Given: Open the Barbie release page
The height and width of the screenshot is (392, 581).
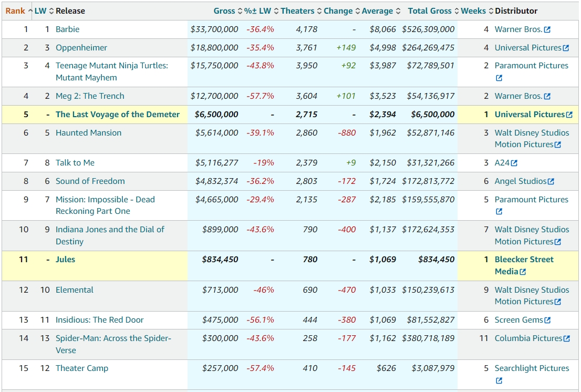Looking at the screenshot, I should [67, 29].
